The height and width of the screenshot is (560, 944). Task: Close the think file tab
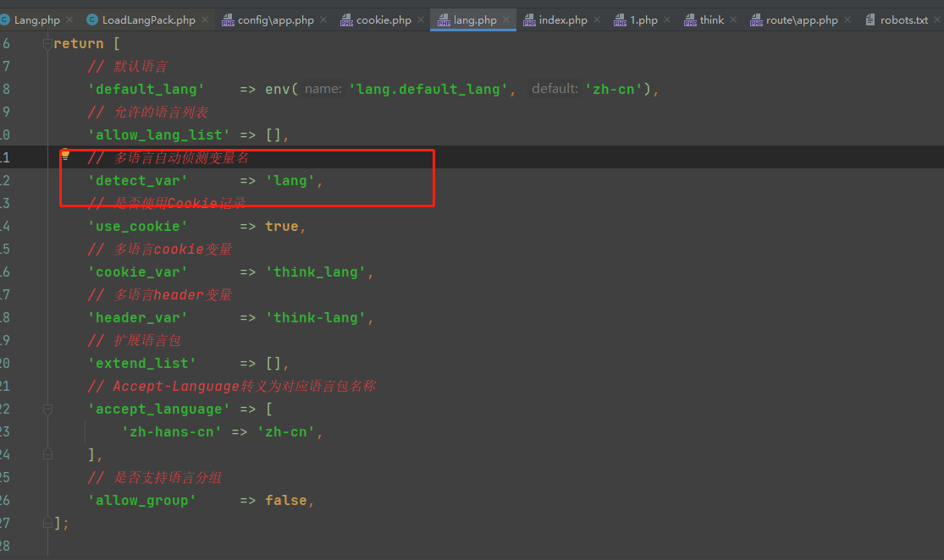pos(733,20)
